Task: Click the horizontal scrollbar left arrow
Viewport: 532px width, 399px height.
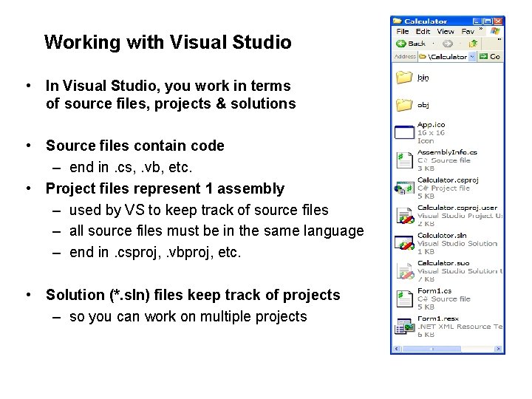Action: [x=397, y=349]
